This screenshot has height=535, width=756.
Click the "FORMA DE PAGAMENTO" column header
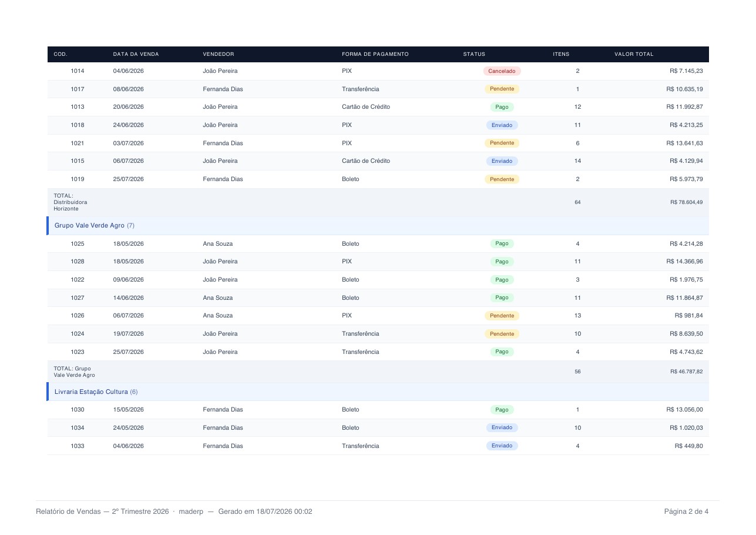pyautogui.click(x=375, y=54)
